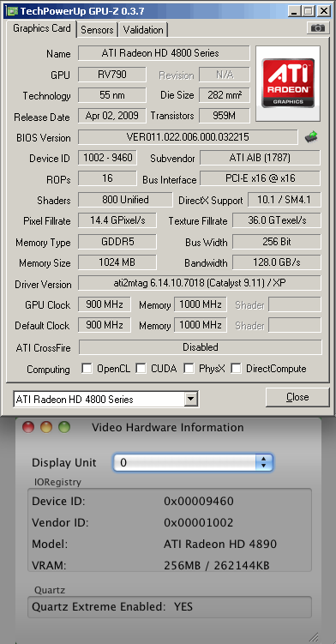Click the Device ID value 1002 - 9460
Image resolution: width=336 pixels, height=644 pixels.
click(108, 158)
